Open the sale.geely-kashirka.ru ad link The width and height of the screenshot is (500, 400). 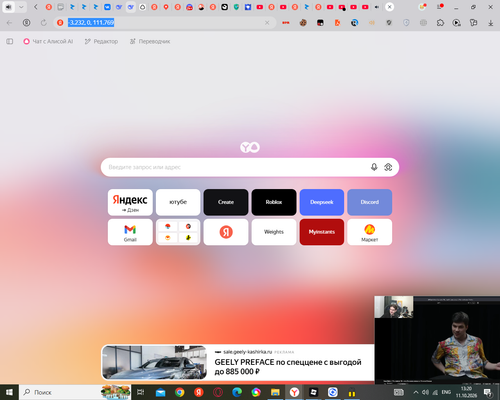point(247,352)
